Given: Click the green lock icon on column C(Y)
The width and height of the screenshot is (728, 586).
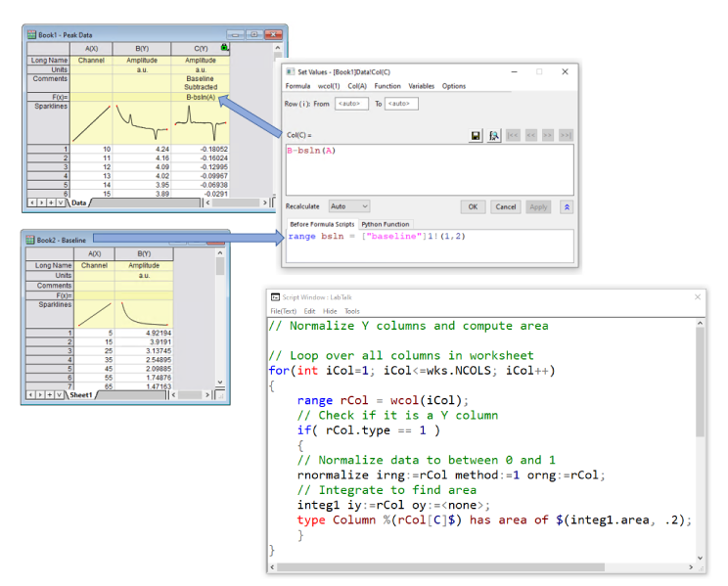Looking at the screenshot, I should click(224, 47).
